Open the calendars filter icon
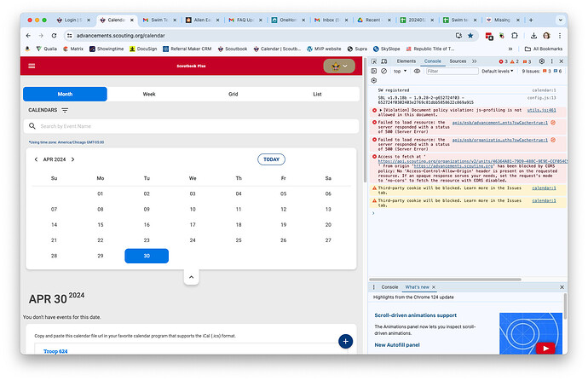This screenshot has height=381, width=588. pos(65,110)
